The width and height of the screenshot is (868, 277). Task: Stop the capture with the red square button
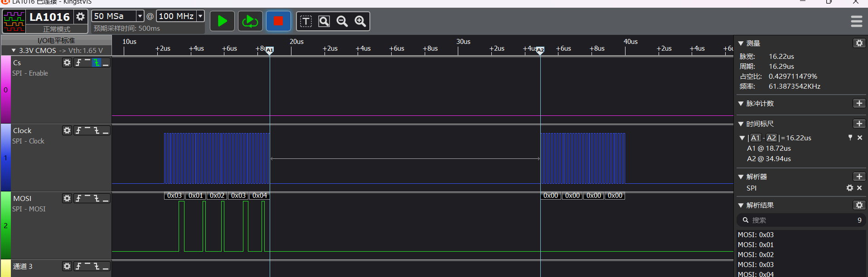click(x=278, y=21)
